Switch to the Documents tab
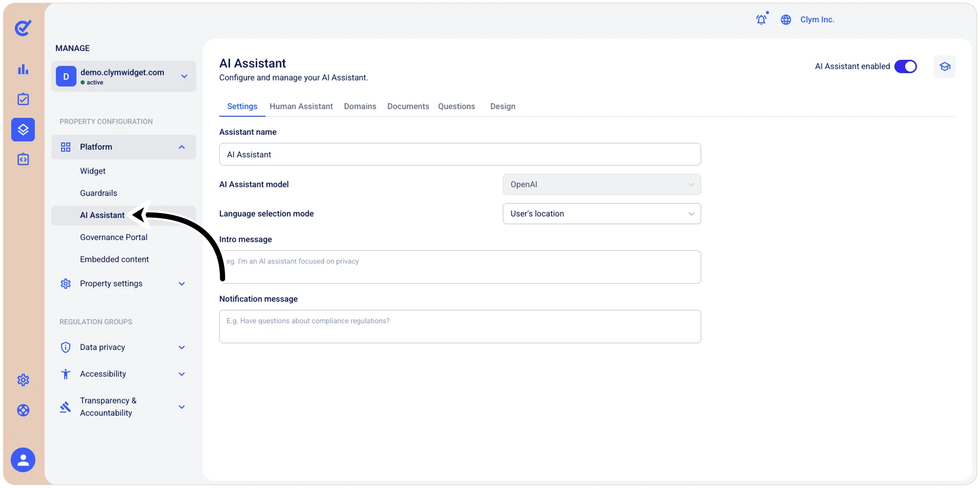Viewport: 980px width, 488px height. [408, 106]
